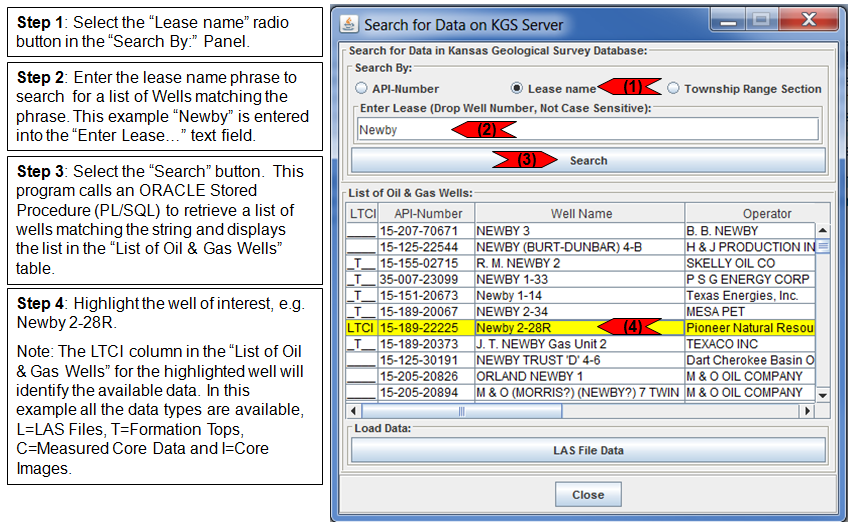
Task: Click operator Pioneer Natural Resou cell
Action: (751, 327)
